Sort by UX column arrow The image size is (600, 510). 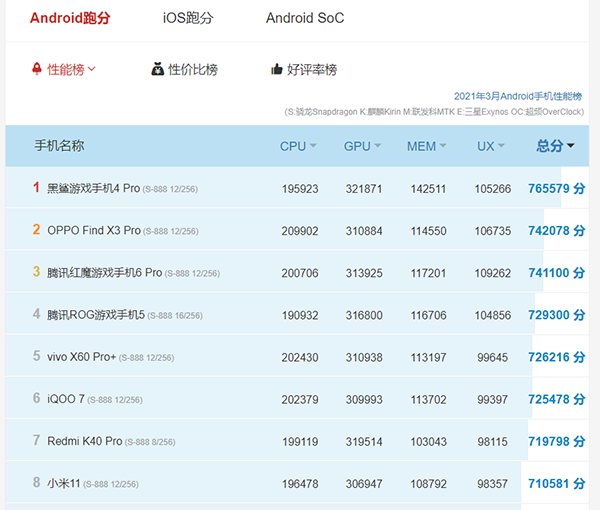tap(501, 147)
